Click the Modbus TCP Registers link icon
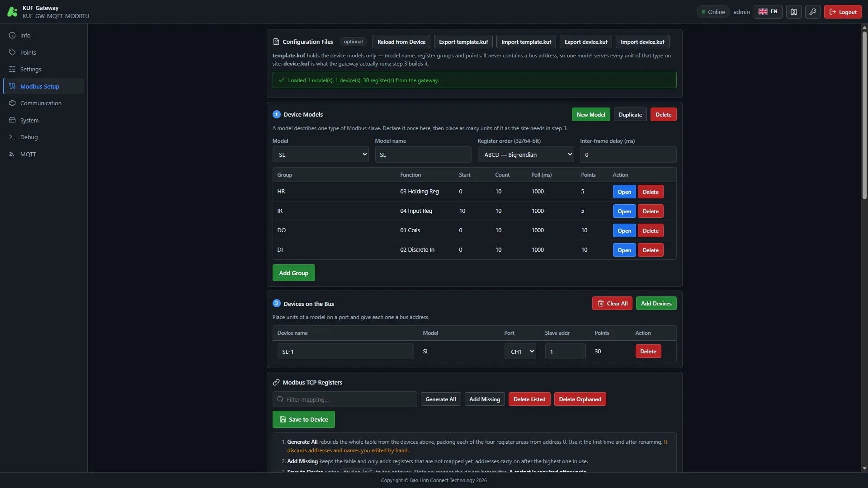Image resolution: width=868 pixels, height=488 pixels. click(276, 382)
